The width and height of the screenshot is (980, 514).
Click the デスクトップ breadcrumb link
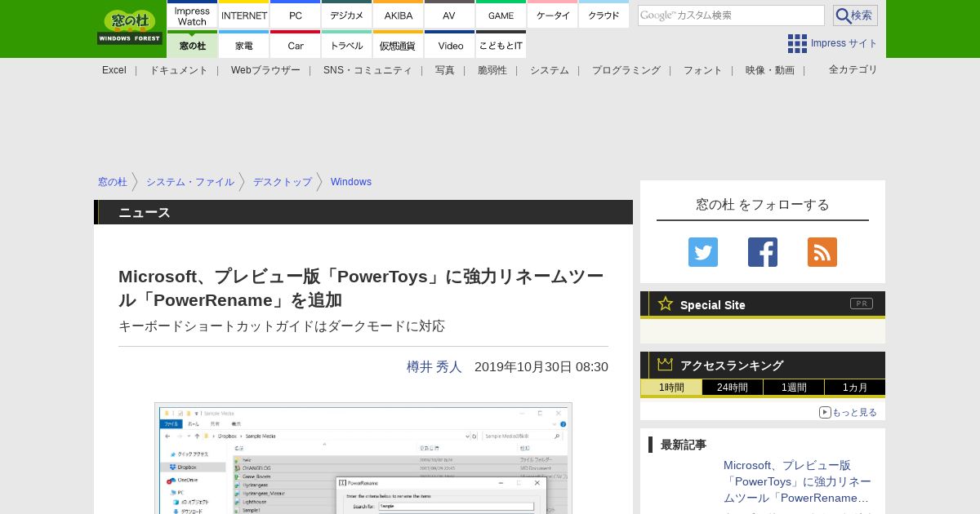pyautogui.click(x=283, y=182)
